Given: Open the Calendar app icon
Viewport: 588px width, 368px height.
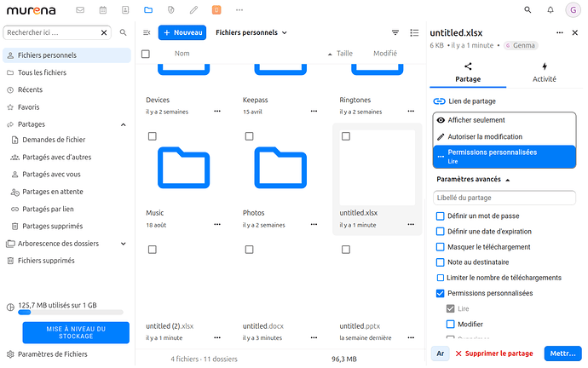Looking at the screenshot, I should tap(103, 10).
